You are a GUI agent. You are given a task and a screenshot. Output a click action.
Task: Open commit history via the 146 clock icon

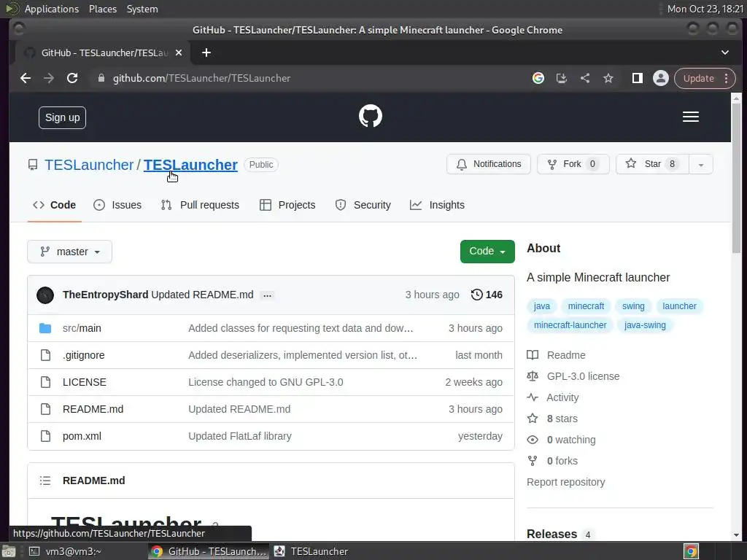pos(487,295)
